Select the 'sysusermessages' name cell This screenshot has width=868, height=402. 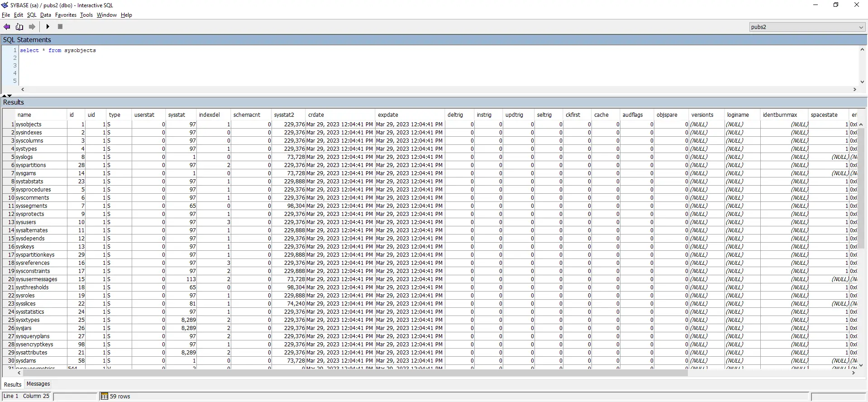41,279
